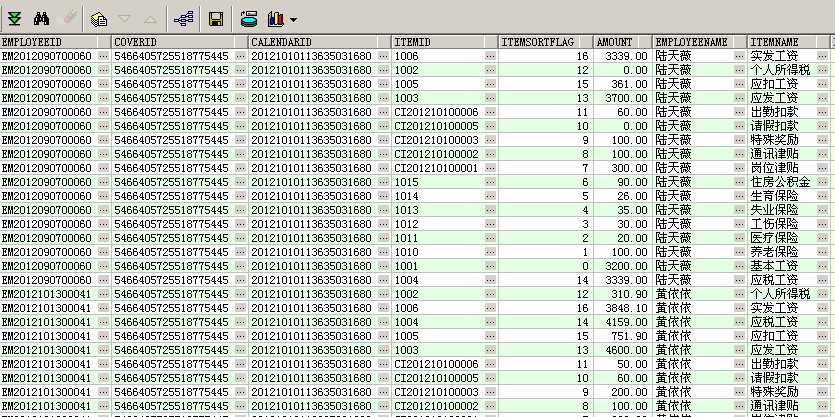
Task: Open ellipsis editor beside ITEMNAME 工伤保险
Action: point(822,224)
